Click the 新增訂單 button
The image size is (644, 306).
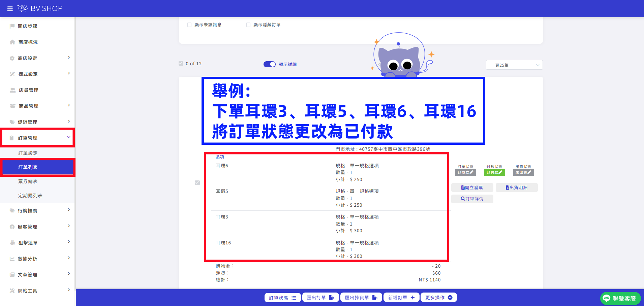[x=401, y=298]
